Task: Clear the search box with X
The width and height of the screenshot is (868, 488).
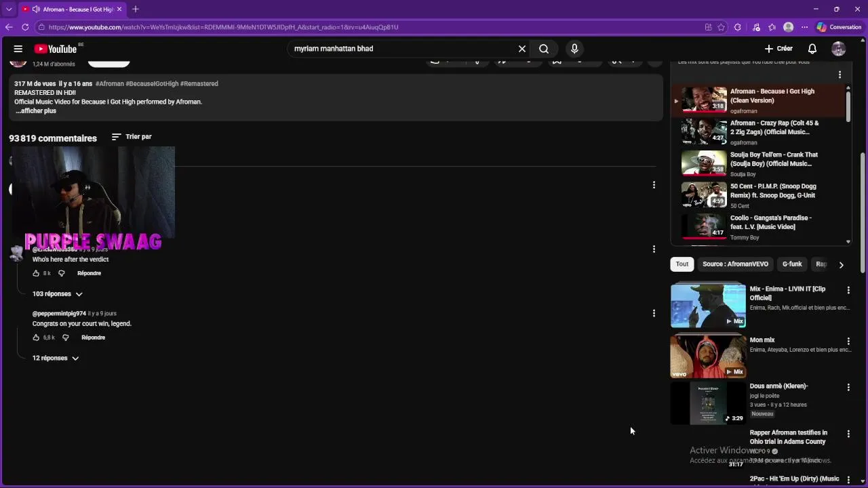Action: click(522, 49)
